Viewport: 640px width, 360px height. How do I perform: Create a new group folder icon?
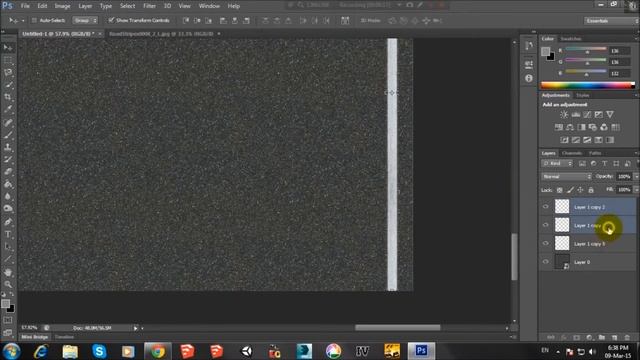[602, 338]
